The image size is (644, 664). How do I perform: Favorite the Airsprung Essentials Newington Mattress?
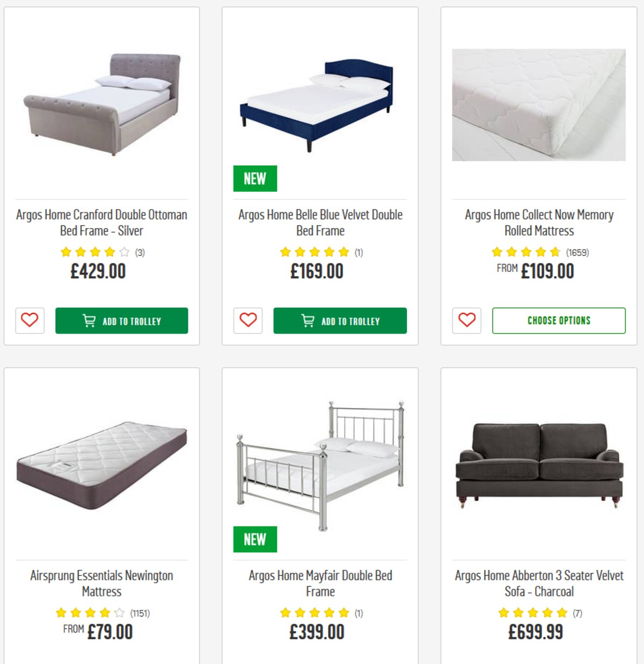(x=30, y=662)
